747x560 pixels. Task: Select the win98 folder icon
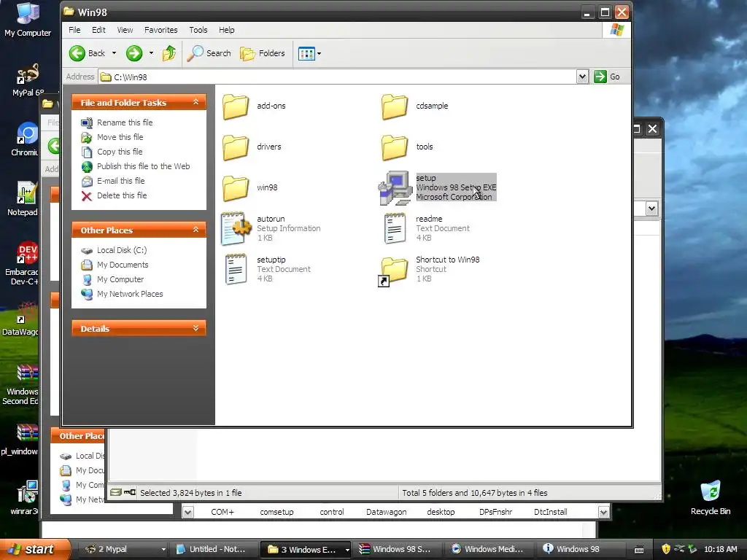pos(236,188)
